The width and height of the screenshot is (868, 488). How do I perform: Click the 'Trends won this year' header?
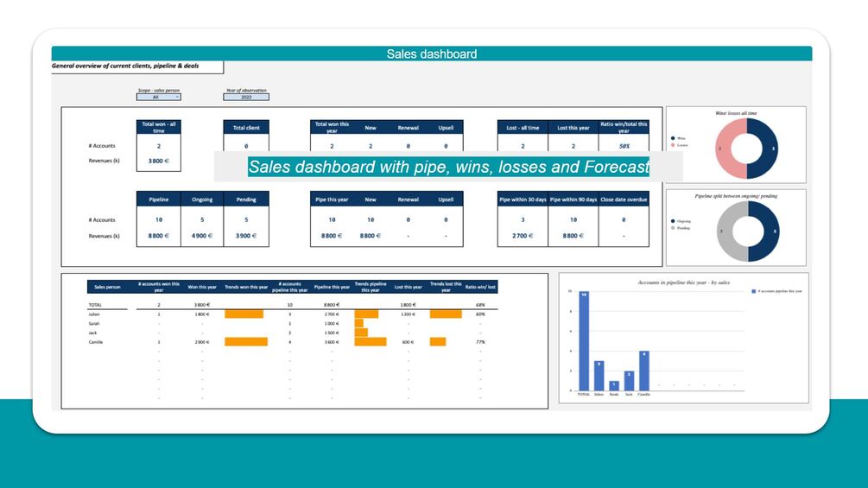(246, 287)
